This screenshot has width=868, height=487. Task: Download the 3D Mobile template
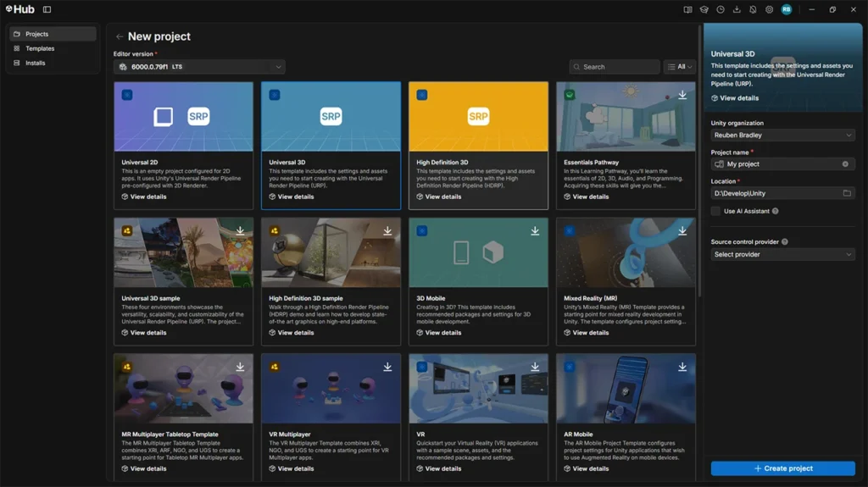click(535, 230)
